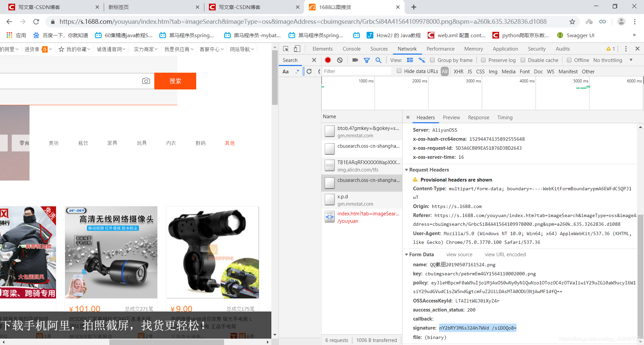Click the network Filter input field
This screenshot has height=345, width=644.
357,71
